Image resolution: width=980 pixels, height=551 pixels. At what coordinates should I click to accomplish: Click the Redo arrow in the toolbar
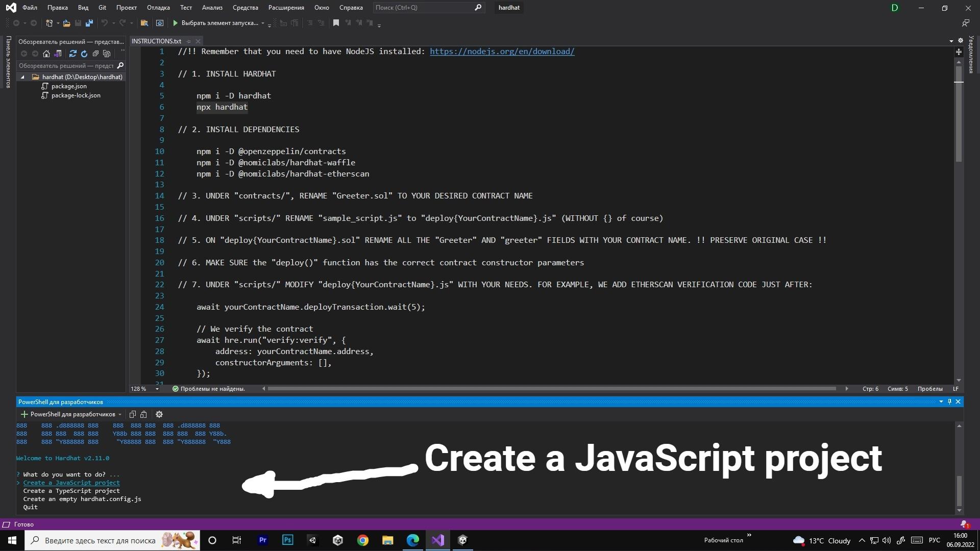pos(122,23)
